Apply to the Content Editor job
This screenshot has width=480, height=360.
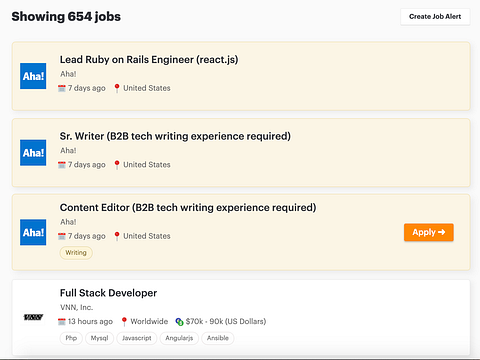point(429,232)
